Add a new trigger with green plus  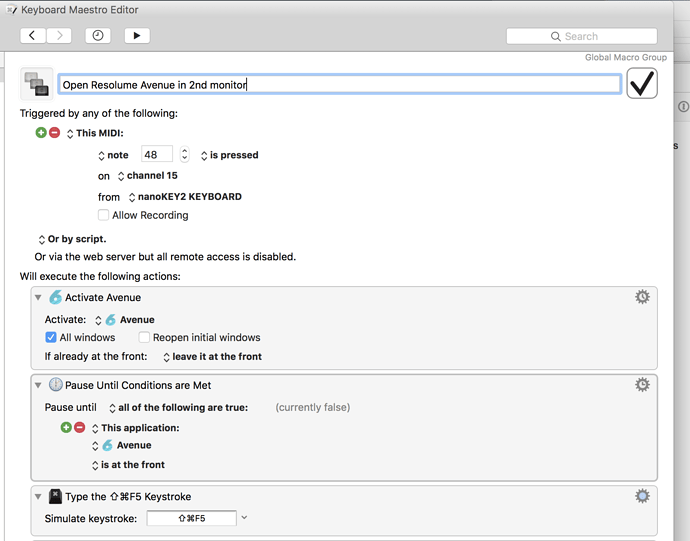pyautogui.click(x=41, y=132)
